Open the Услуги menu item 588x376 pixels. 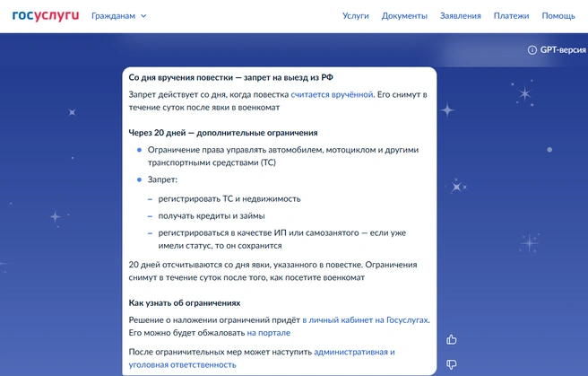355,16
